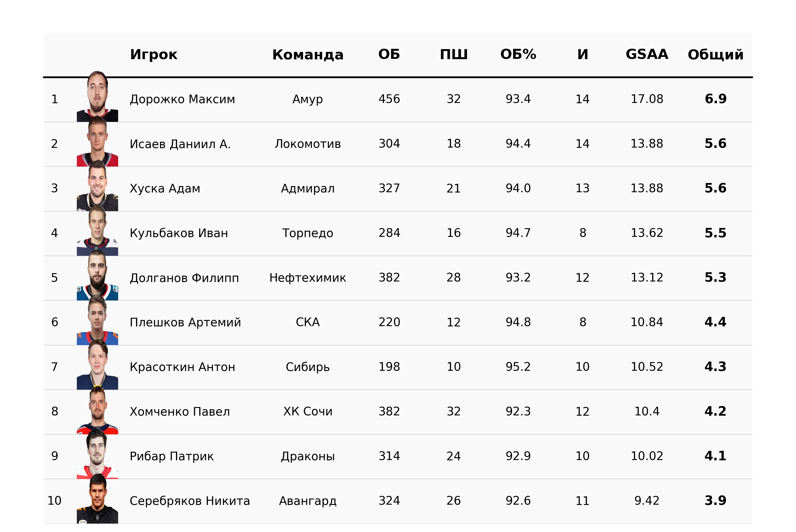
Task: Click team name Локомотив
Action: point(308,144)
